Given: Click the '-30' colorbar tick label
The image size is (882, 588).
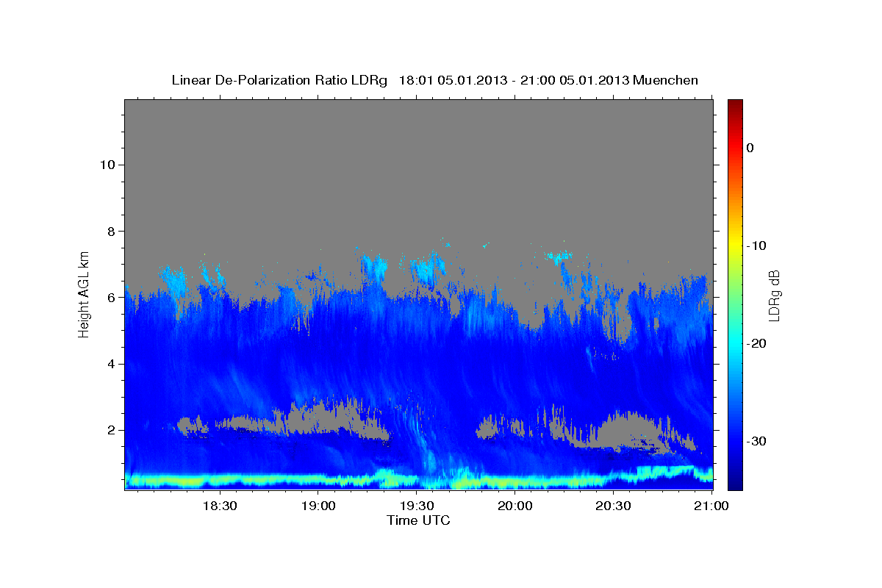Looking at the screenshot, I should pos(756,441).
